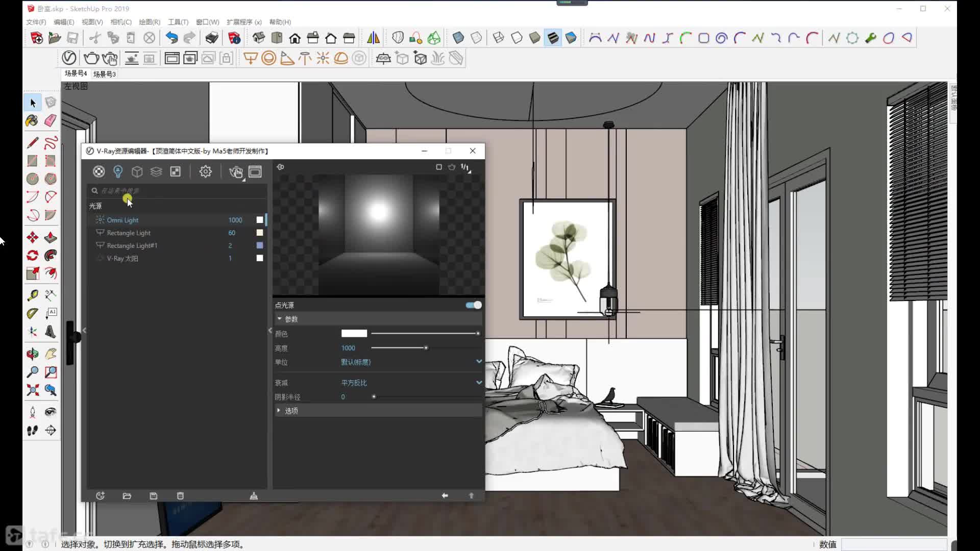The width and height of the screenshot is (980, 551).
Task: Click the Rectangle Light intensity value 60
Action: (x=232, y=233)
